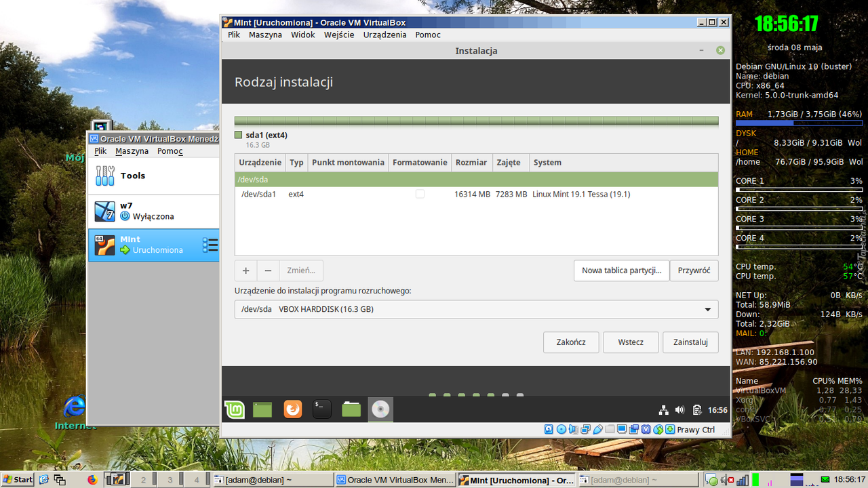868x488 pixels.
Task: Click the mouse integration status icon in VirtualBox
Action: 658,429
